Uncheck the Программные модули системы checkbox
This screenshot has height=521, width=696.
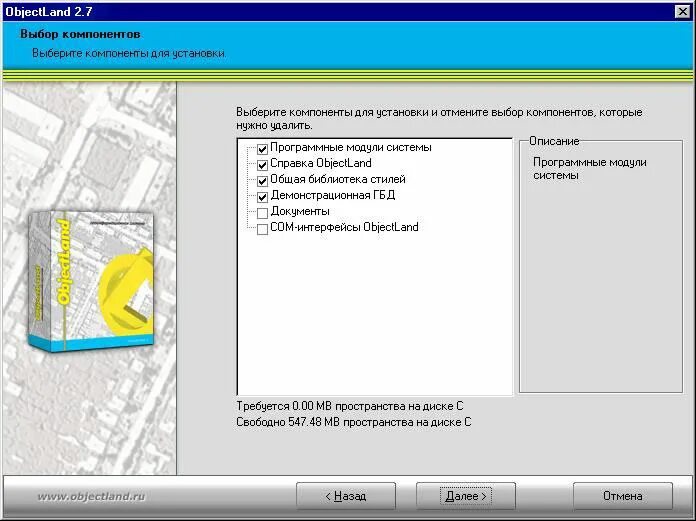262,149
